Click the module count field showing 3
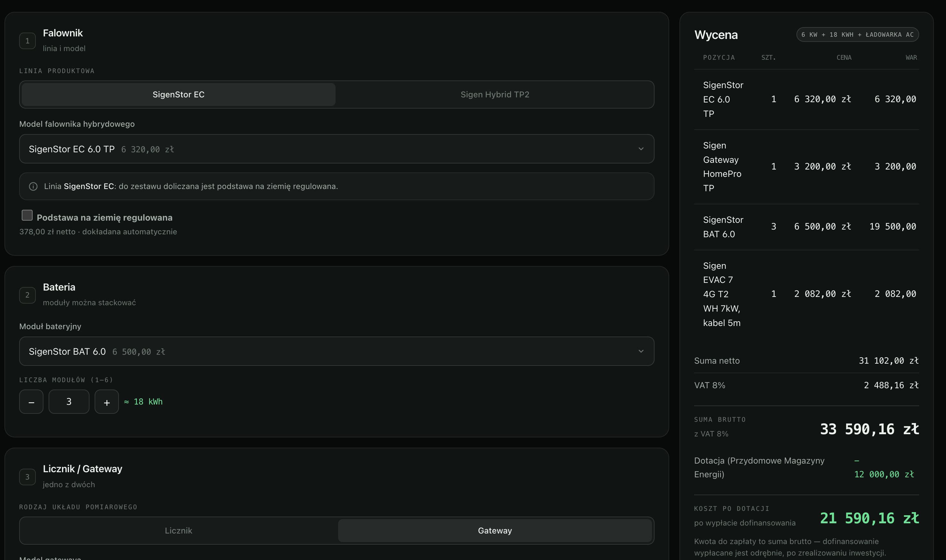This screenshot has height=560, width=946. 69,402
